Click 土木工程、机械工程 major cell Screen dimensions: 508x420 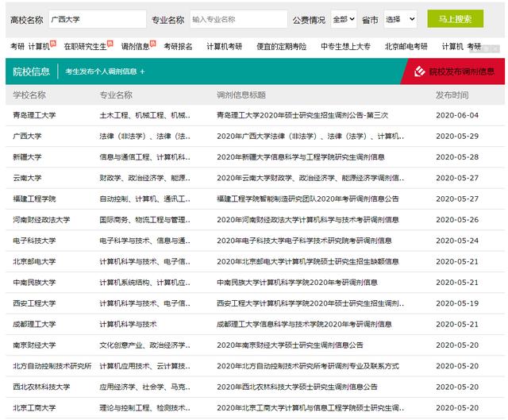click(x=144, y=115)
